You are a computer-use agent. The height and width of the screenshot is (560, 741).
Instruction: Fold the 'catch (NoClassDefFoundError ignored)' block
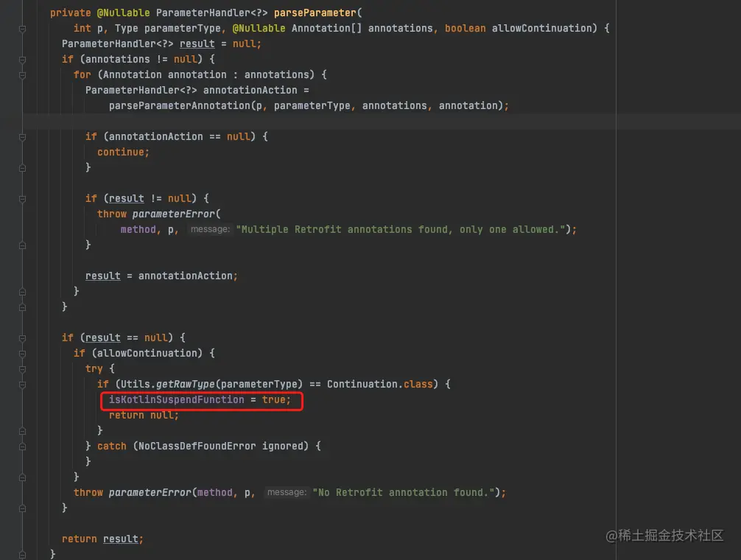(22, 446)
